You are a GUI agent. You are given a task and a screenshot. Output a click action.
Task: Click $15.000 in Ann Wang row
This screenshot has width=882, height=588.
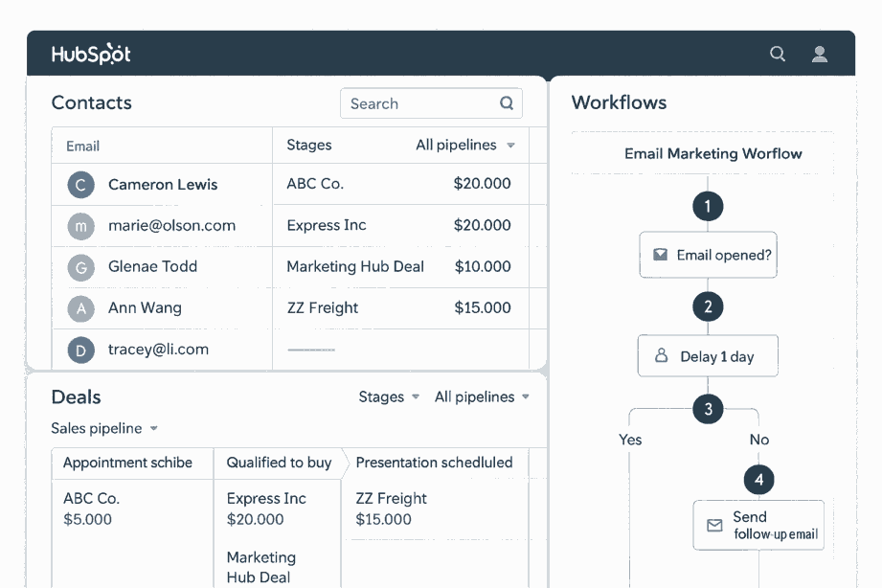(x=483, y=307)
